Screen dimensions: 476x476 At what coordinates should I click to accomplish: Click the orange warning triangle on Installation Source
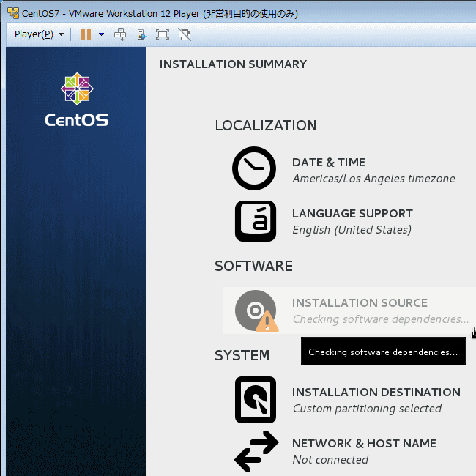point(267,321)
